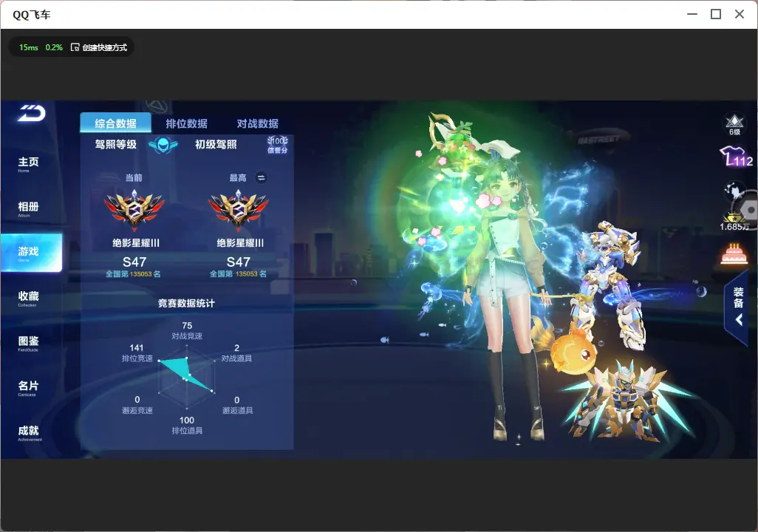Image resolution: width=758 pixels, height=532 pixels.
Task: Click the 驾照等级 label
Action: (x=115, y=145)
